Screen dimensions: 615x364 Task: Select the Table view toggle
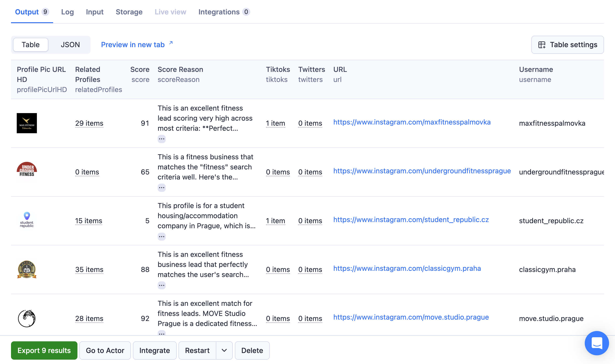click(x=31, y=45)
